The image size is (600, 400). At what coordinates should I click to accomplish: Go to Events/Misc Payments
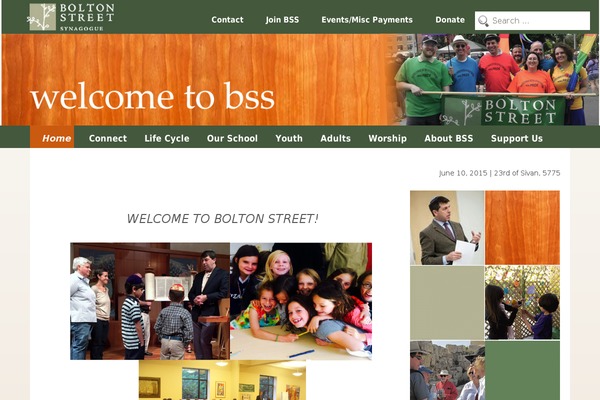pyautogui.click(x=367, y=20)
